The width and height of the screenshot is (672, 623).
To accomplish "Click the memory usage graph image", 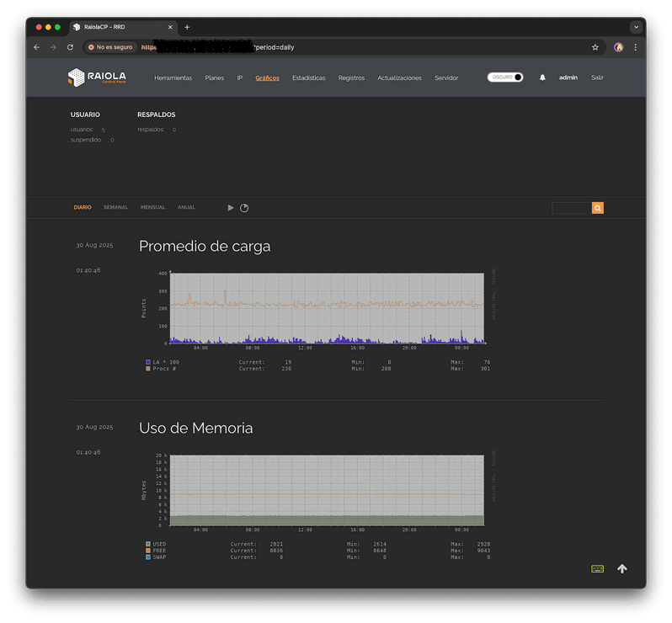I will click(x=318, y=506).
